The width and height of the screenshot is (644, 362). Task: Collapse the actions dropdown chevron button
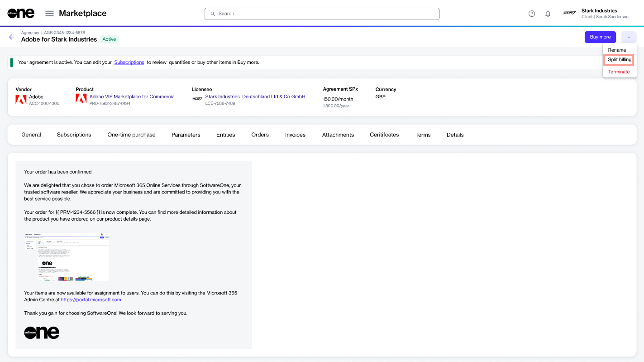[629, 37]
